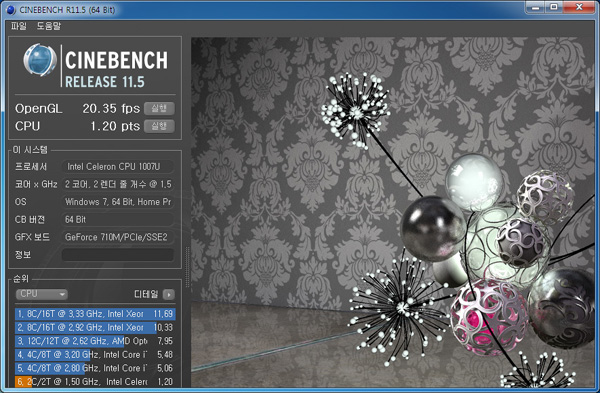Click the GFX board GeForce 710M field
Image resolution: width=600 pixels, height=393 pixels.
(117, 237)
